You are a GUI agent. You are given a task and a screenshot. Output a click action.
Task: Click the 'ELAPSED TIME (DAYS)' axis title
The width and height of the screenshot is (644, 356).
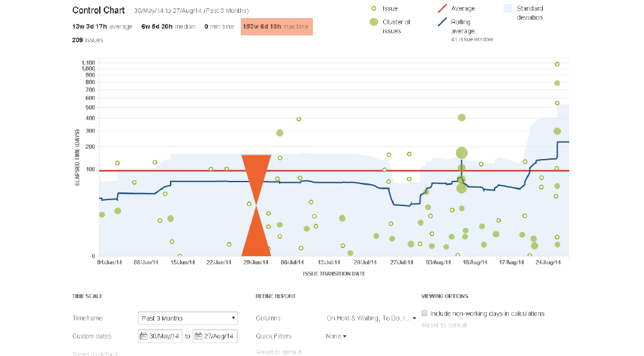coord(77,157)
